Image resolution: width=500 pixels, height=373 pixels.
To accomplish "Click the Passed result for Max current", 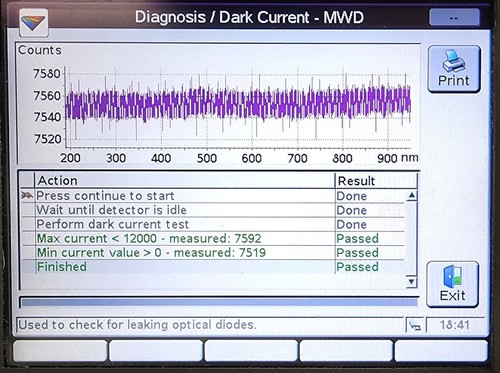I will point(358,239).
